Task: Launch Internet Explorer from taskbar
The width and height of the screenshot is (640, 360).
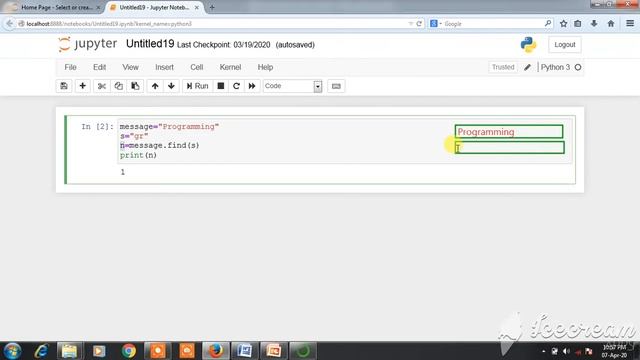Action: coord(41,351)
